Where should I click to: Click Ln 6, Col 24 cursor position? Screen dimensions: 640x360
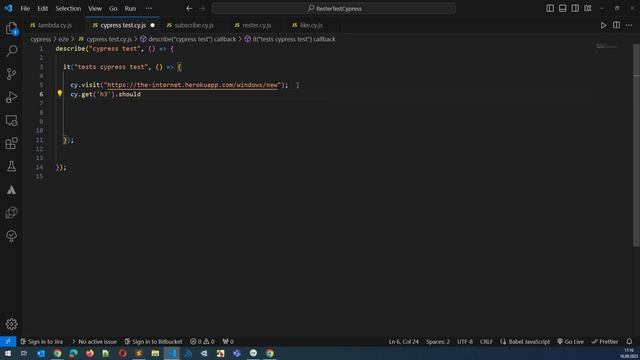404,341
